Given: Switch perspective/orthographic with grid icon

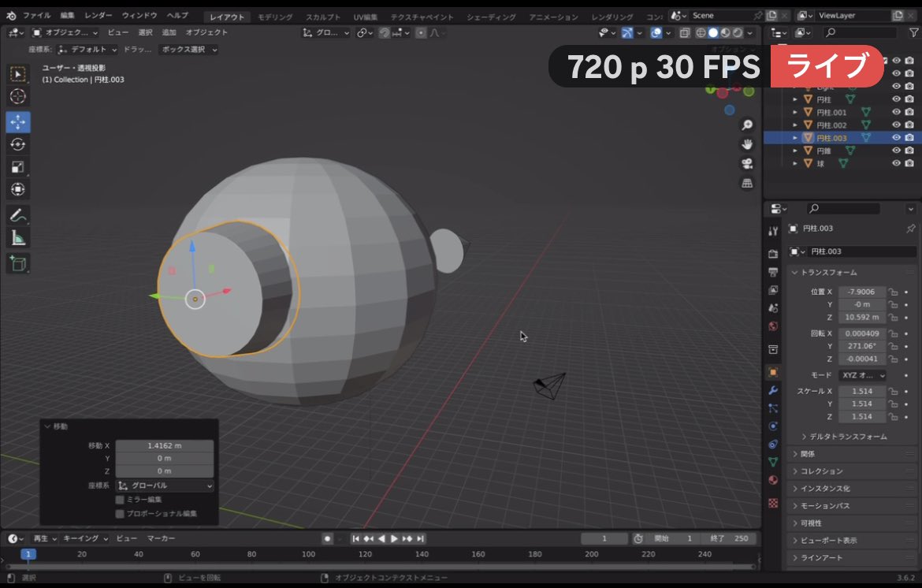Looking at the screenshot, I should 747,184.
